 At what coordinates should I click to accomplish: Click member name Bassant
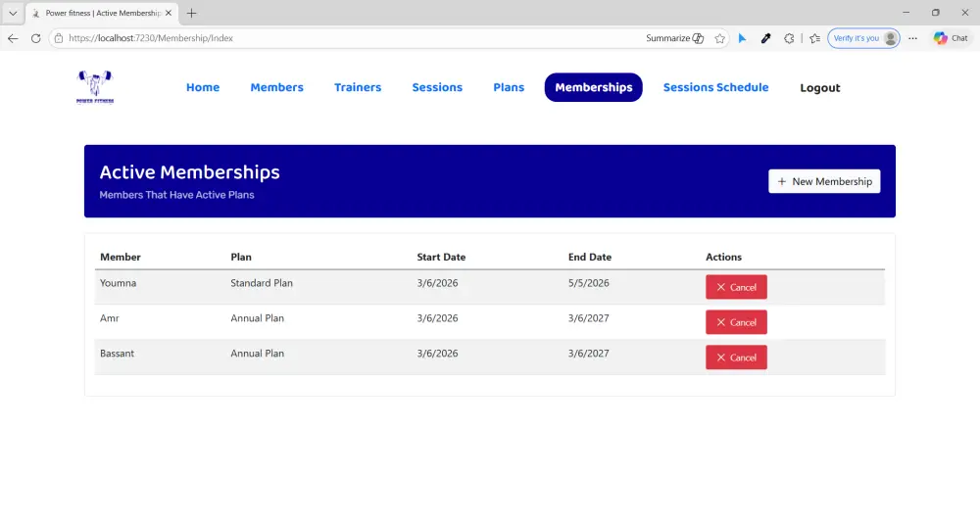coord(117,354)
